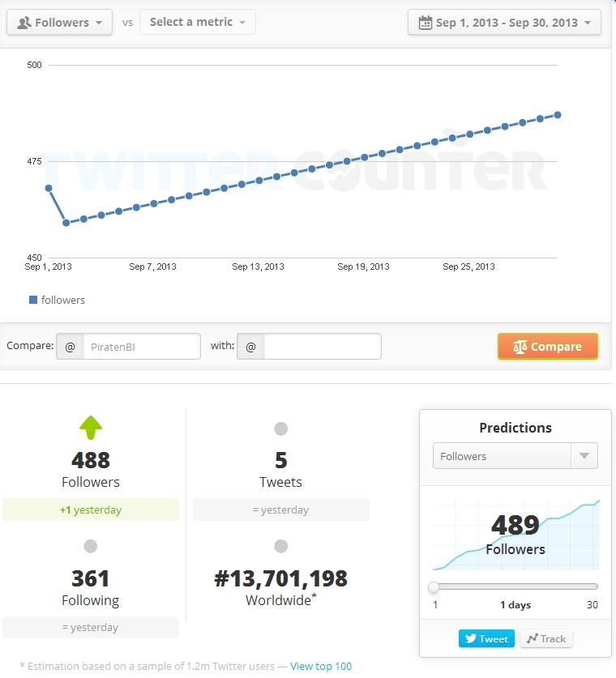
Task: Click the first data point on Sep 1
Action: point(49,188)
